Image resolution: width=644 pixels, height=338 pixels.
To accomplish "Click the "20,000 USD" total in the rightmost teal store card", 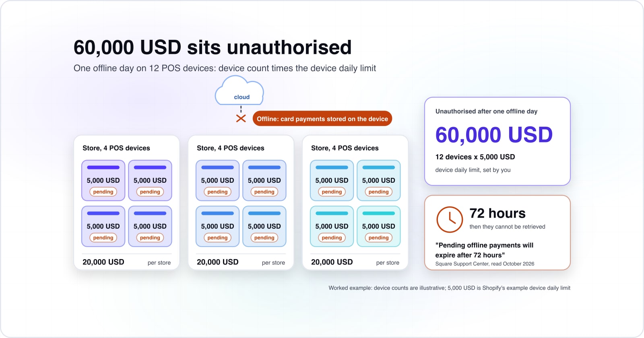I will 332,262.
